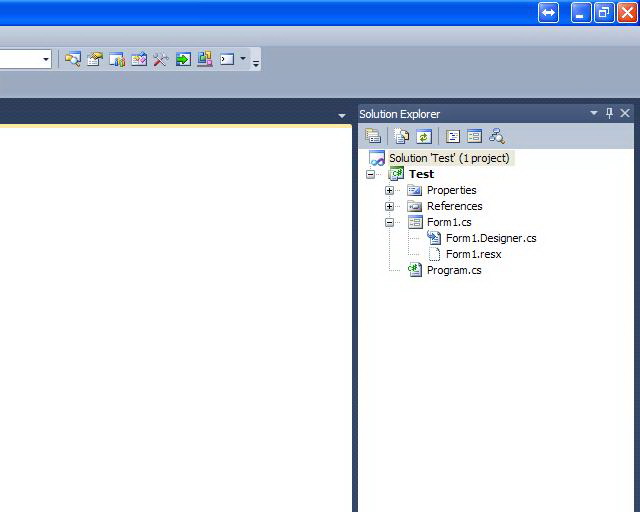Minimize the Visual Studio window
Image resolution: width=640 pixels, height=512 pixels.
coord(580,12)
